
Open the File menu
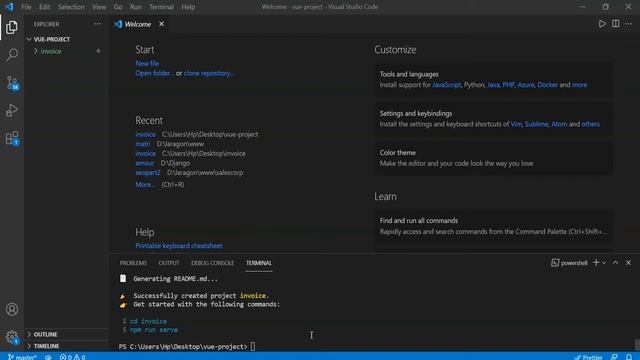(x=26, y=7)
